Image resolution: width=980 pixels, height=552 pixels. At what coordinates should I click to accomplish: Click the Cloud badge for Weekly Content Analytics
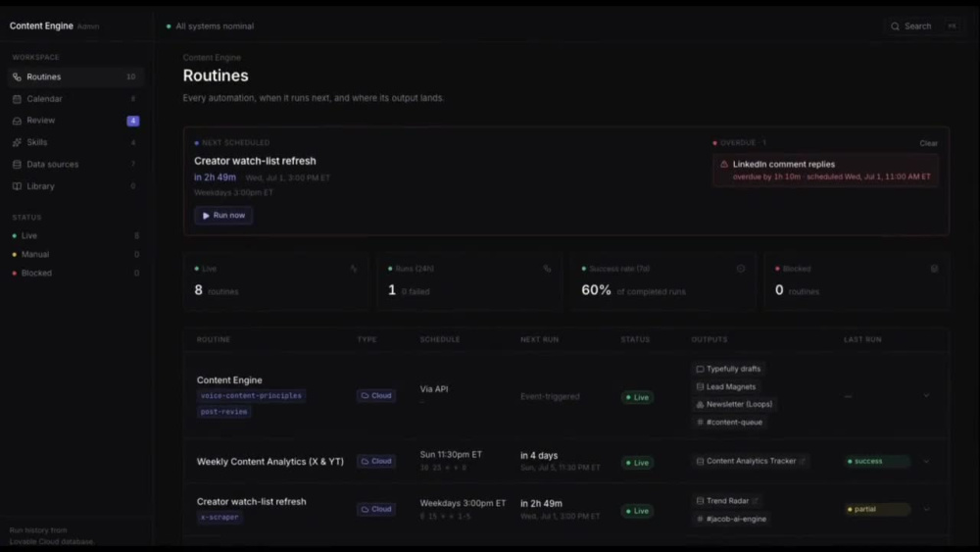tap(376, 462)
